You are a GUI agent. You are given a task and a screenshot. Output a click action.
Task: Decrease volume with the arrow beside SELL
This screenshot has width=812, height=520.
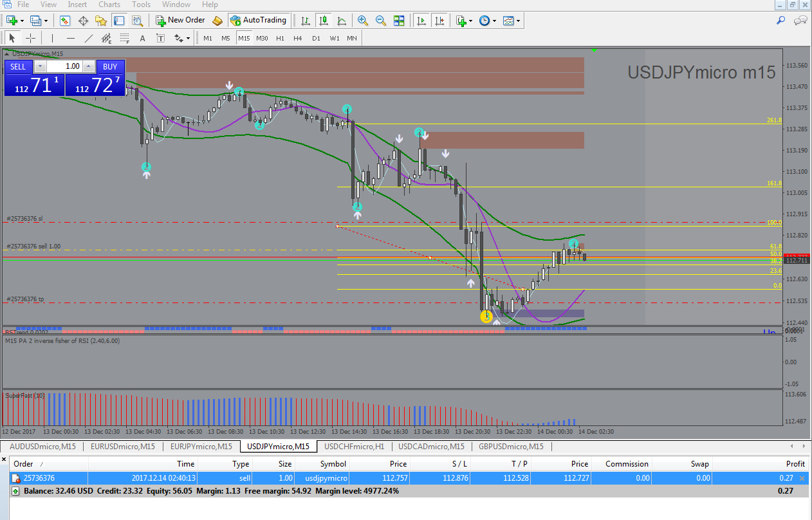[x=40, y=66]
